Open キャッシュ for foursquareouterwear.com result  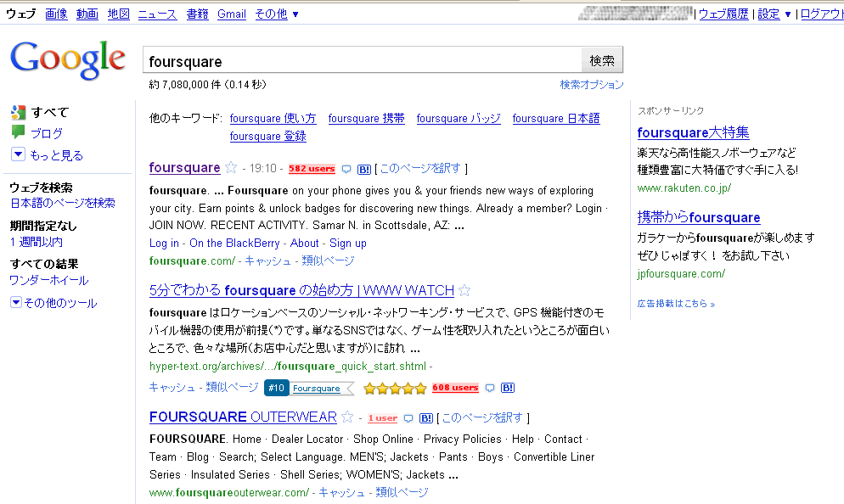pos(342,492)
